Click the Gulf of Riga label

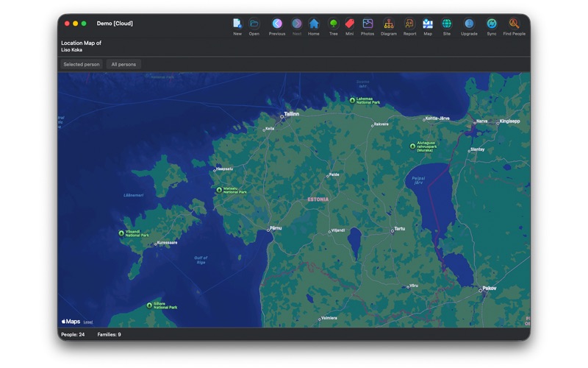click(201, 260)
